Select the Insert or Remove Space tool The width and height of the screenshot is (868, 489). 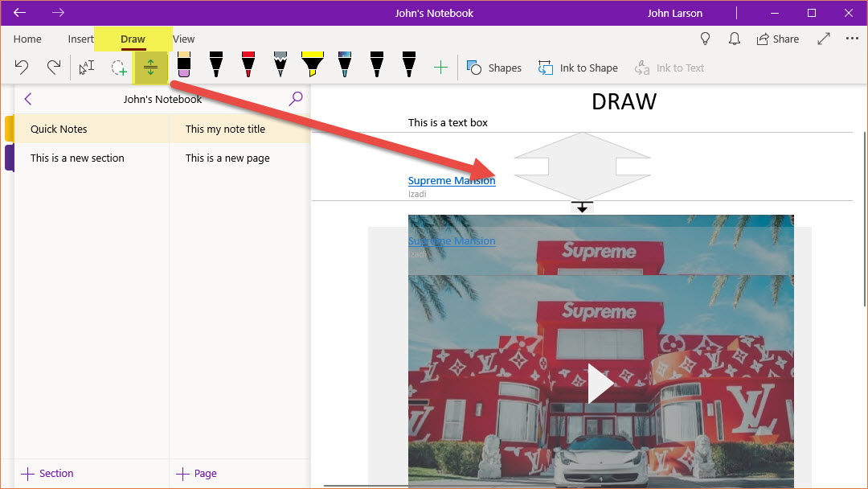(x=150, y=68)
